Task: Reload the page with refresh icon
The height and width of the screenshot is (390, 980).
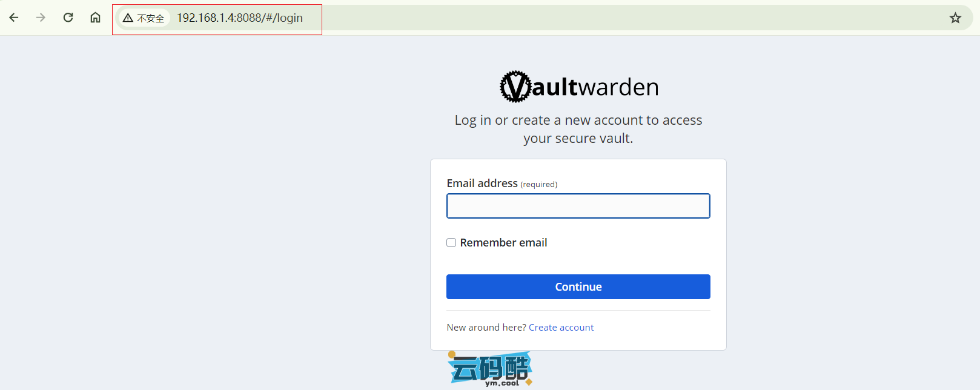Action: pyautogui.click(x=68, y=18)
